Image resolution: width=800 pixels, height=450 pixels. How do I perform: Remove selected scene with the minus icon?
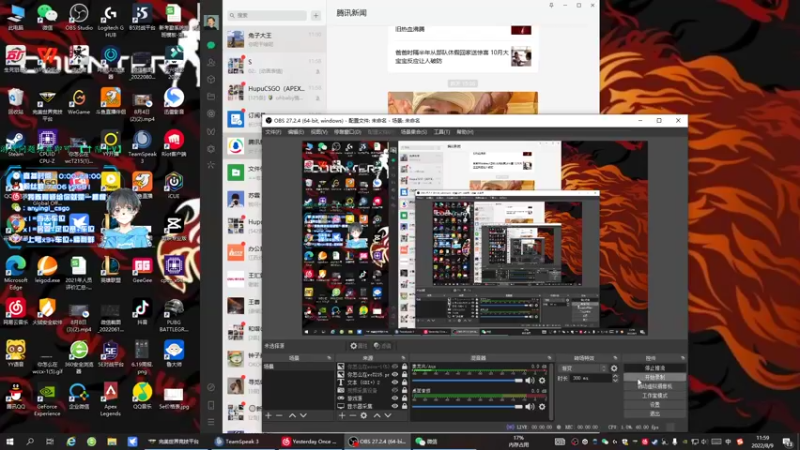pyautogui.click(x=279, y=415)
